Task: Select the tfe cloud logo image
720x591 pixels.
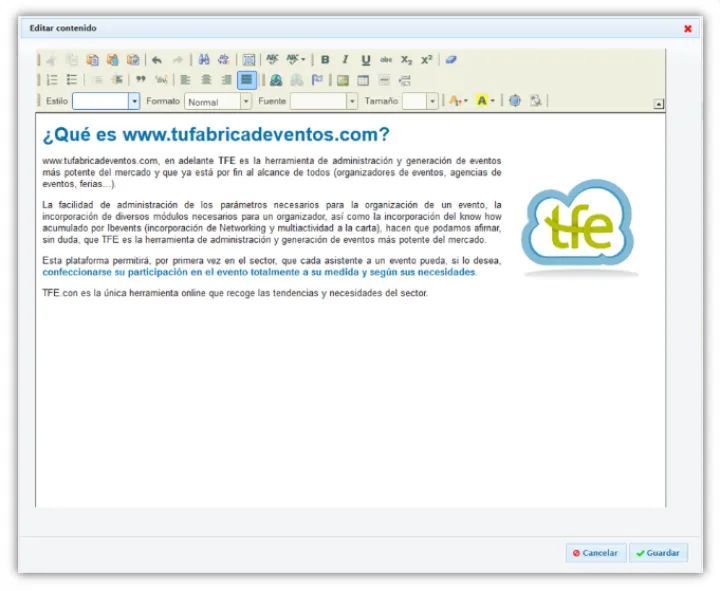Action: [580, 228]
